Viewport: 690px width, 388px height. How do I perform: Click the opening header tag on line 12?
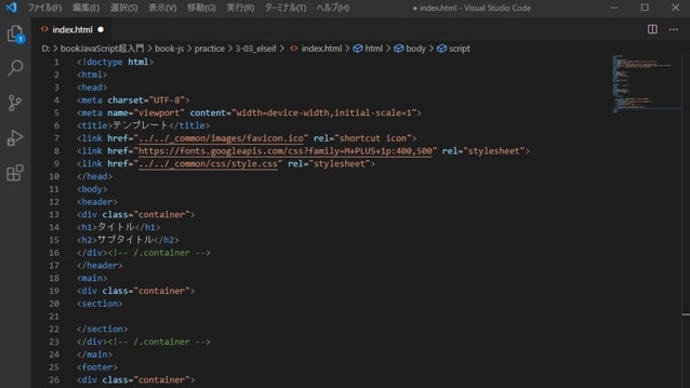[x=97, y=202]
